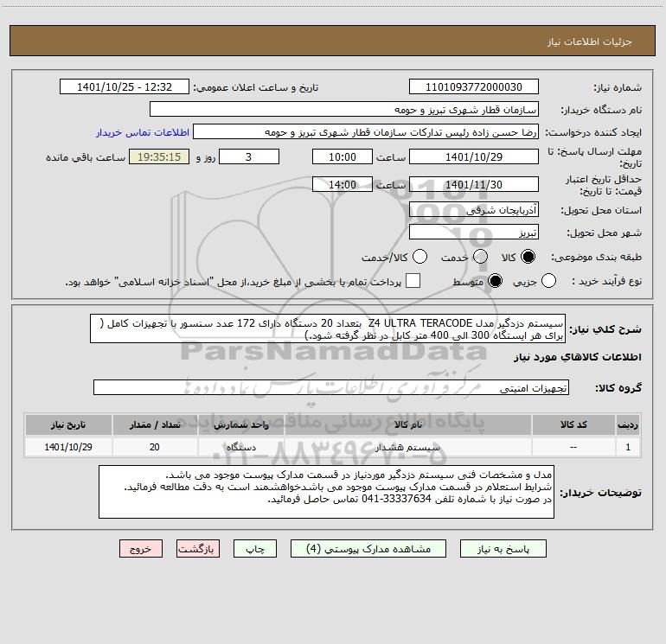Click the چاپ print button

[x=255, y=549]
